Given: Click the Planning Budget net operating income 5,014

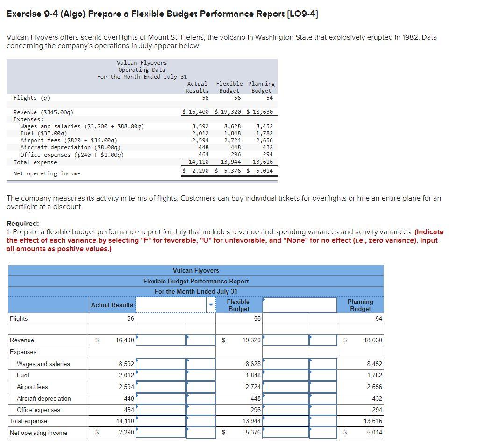Looking at the screenshot, I should click(x=374, y=433).
